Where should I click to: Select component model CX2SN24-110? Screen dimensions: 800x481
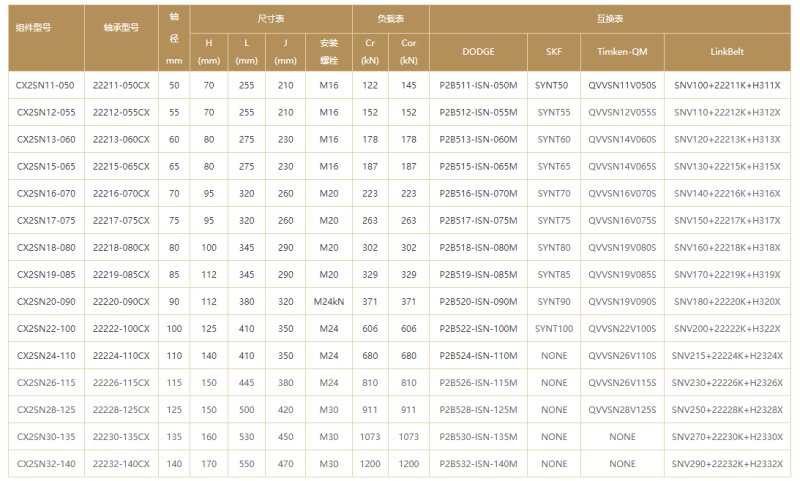pyautogui.click(x=46, y=356)
